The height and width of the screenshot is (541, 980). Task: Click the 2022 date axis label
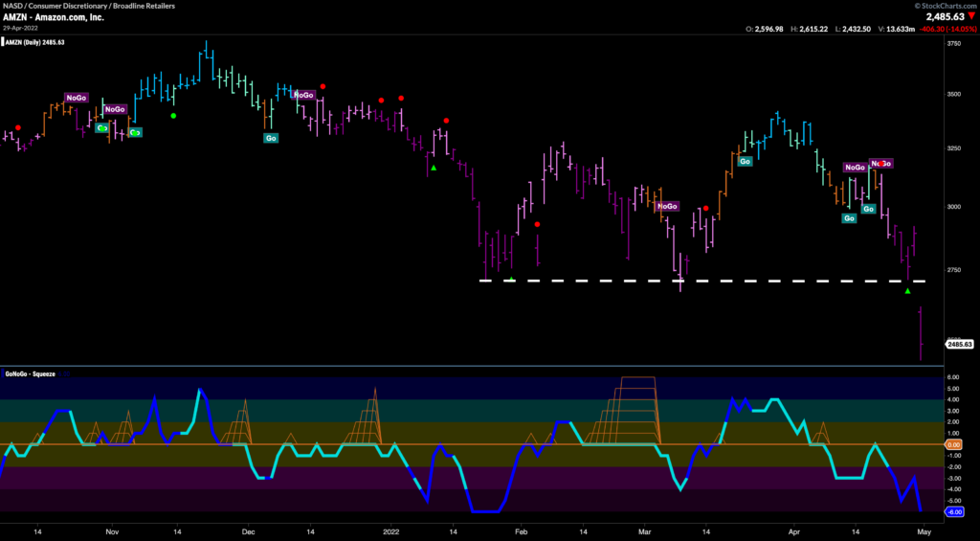(391, 531)
